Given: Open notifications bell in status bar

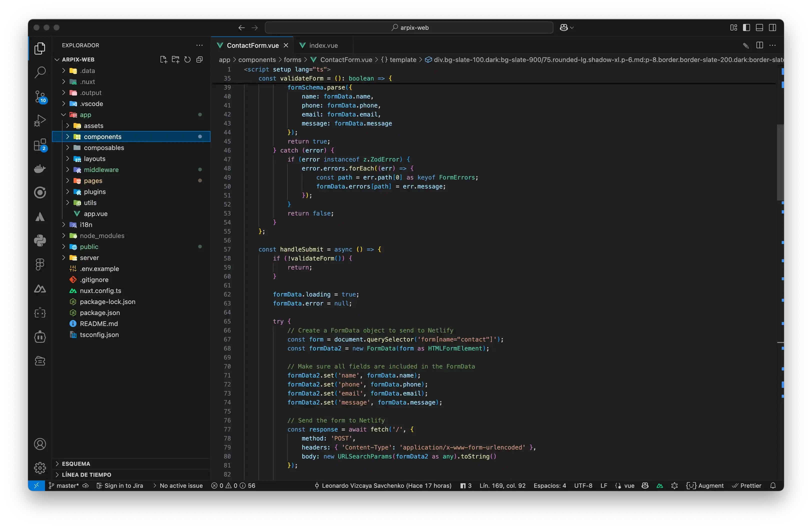Looking at the screenshot, I should click(773, 485).
